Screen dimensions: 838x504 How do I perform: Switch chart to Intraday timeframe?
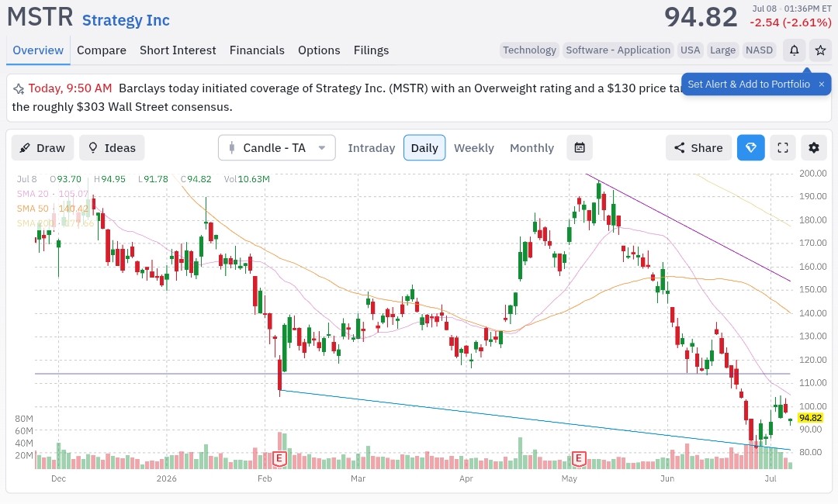click(372, 148)
